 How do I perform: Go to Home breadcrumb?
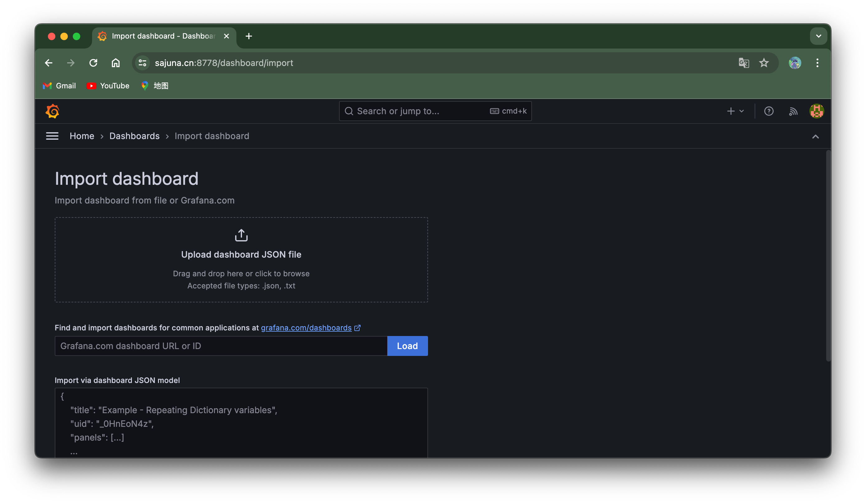82,136
